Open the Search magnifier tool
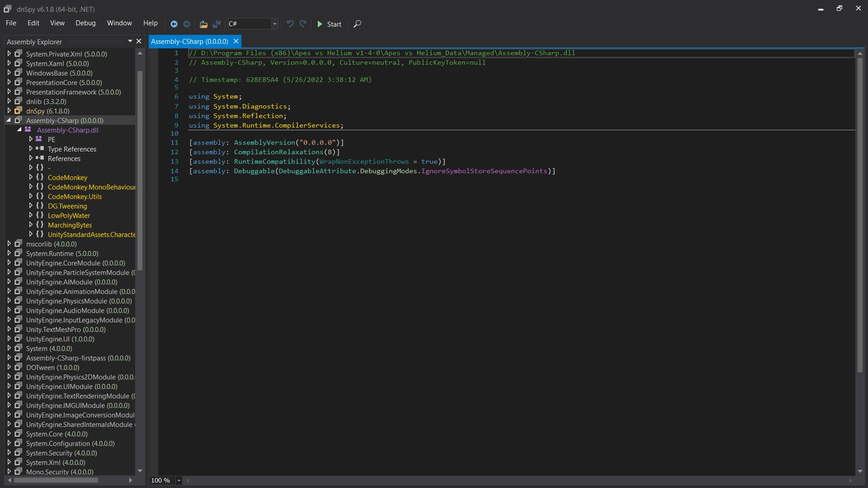The width and height of the screenshot is (868, 488). (357, 24)
